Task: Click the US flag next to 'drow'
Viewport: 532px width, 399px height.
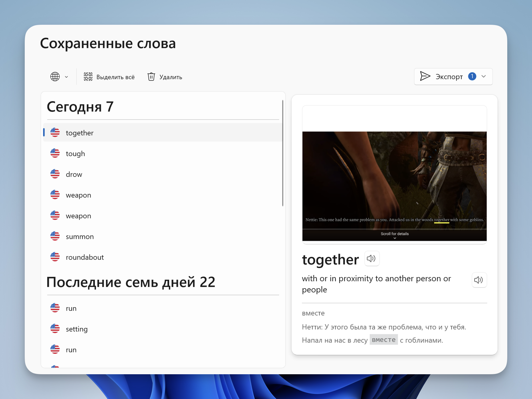Action: point(55,174)
